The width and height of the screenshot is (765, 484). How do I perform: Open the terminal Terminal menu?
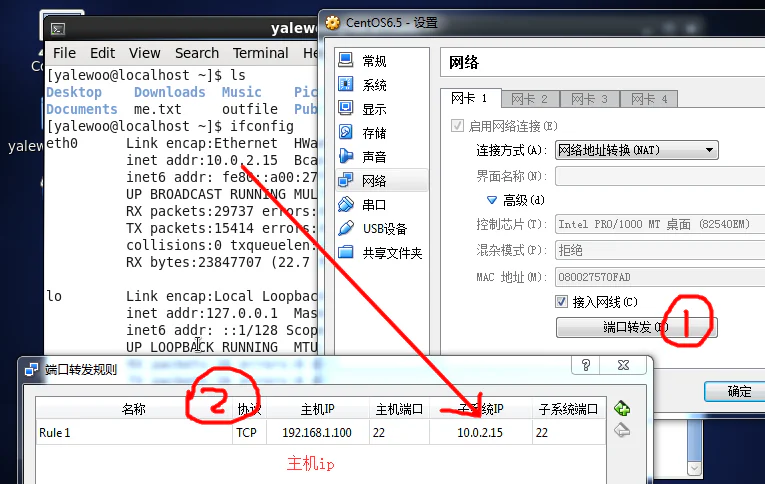261,53
